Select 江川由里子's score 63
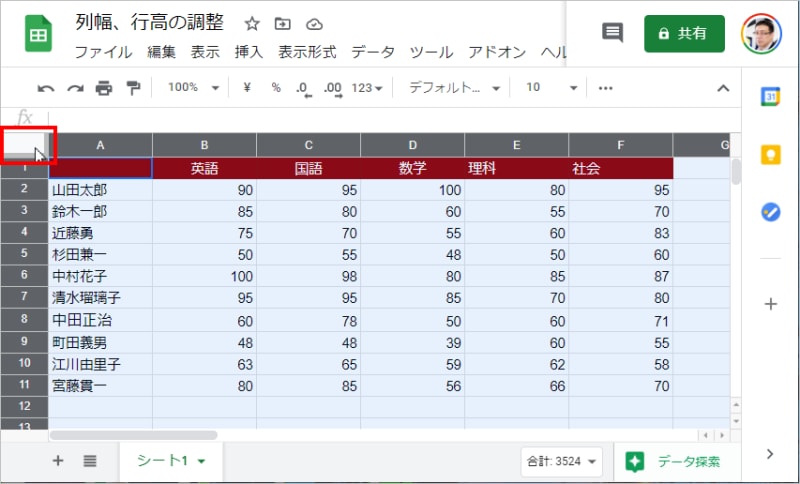 click(205, 364)
